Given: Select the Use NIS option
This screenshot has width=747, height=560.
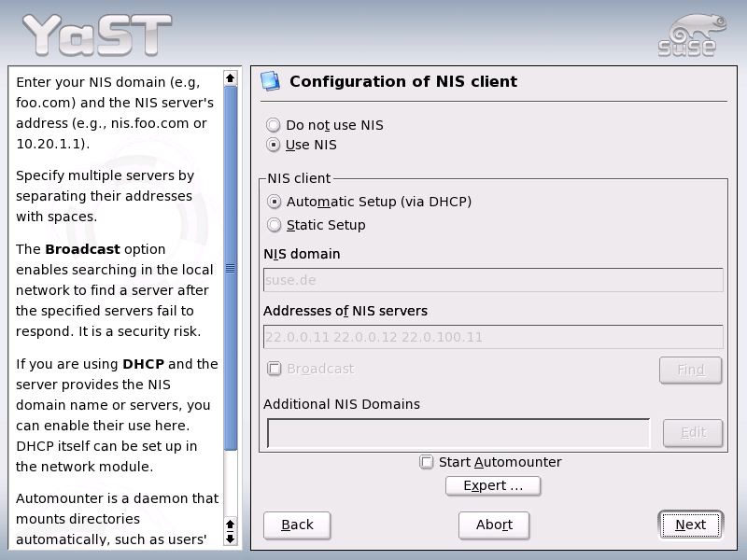Looking at the screenshot, I should (273, 144).
